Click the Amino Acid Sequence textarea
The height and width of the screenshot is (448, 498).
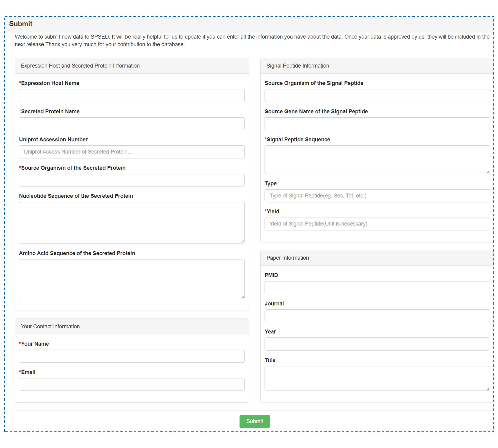(x=132, y=279)
